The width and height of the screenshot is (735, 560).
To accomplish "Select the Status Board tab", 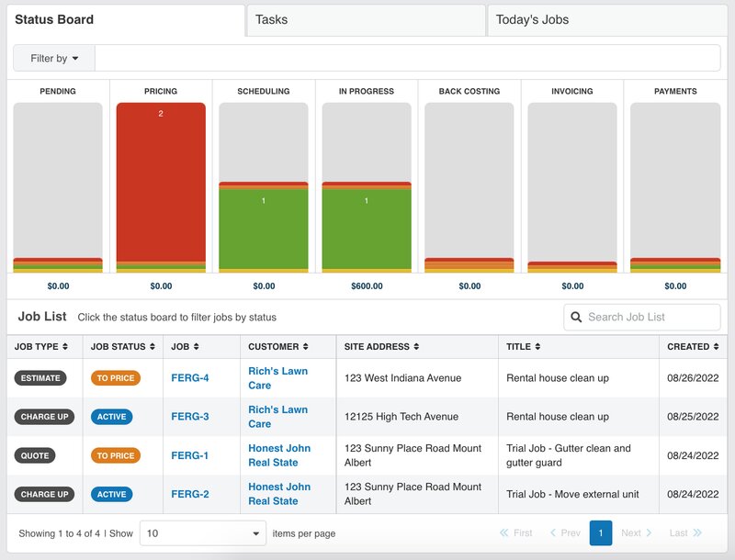I will [126, 19].
